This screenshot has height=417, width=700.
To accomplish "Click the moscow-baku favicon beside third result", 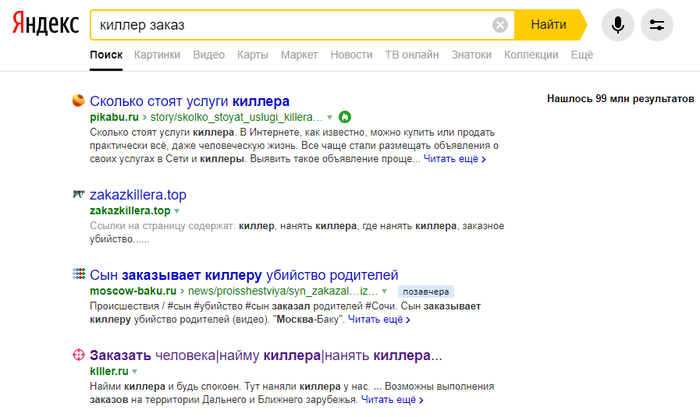I will point(78,274).
